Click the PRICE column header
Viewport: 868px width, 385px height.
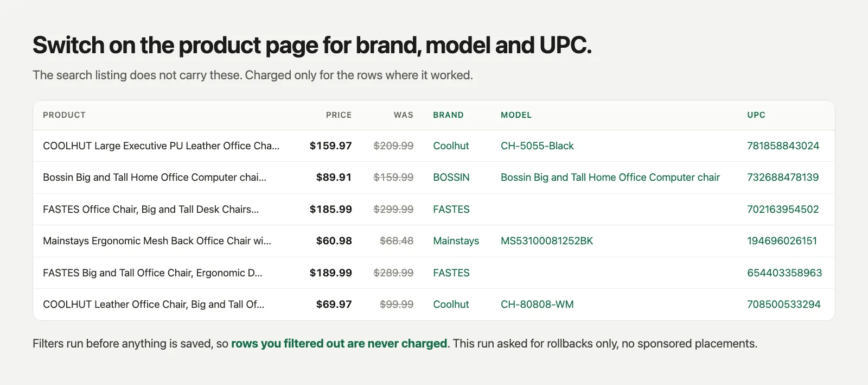pyautogui.click(x=339, y=115)
